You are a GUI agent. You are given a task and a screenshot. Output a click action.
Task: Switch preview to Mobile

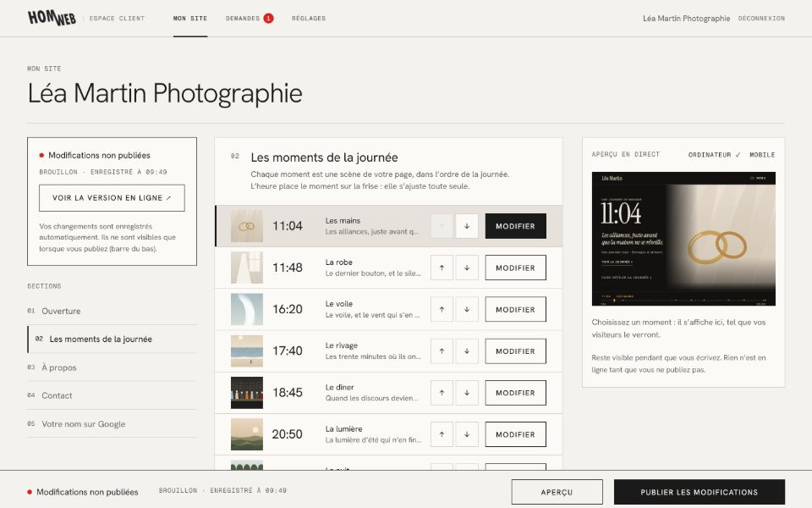pyautogui.click(x=762, y=154)
